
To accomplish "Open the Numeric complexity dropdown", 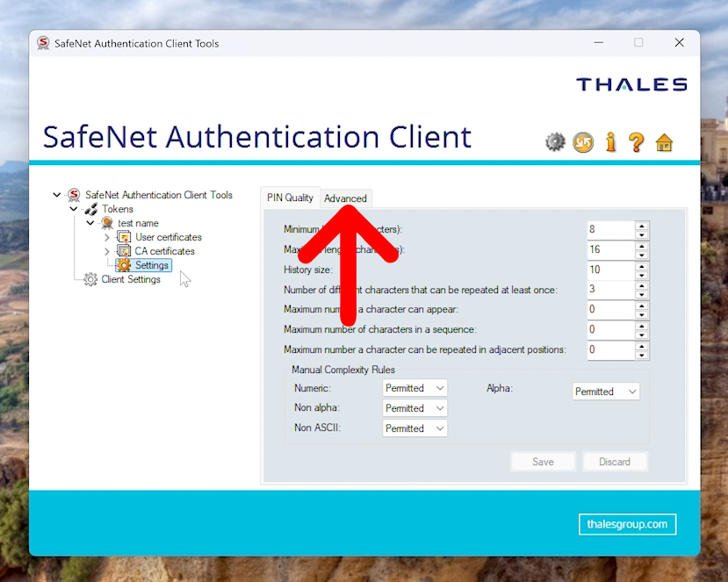I will 414,388.
